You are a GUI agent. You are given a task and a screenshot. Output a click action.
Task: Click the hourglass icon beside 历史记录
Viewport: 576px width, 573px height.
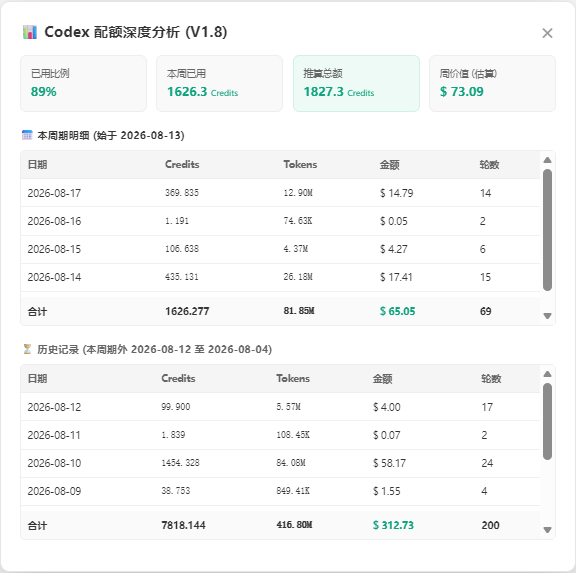coord(27,349)
